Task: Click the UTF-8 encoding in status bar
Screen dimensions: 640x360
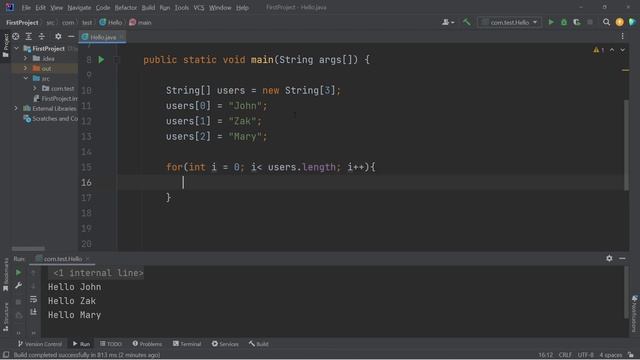Action: [x=585, y=355]
